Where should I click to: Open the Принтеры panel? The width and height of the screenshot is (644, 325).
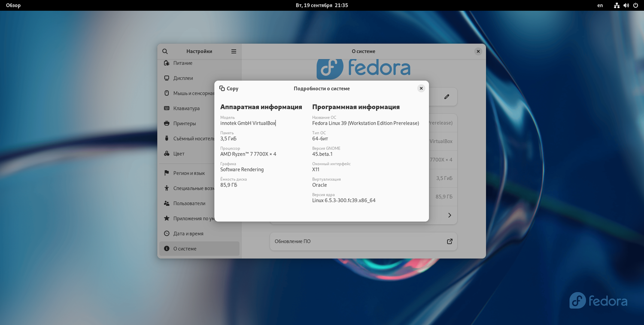tap(199, 123)
